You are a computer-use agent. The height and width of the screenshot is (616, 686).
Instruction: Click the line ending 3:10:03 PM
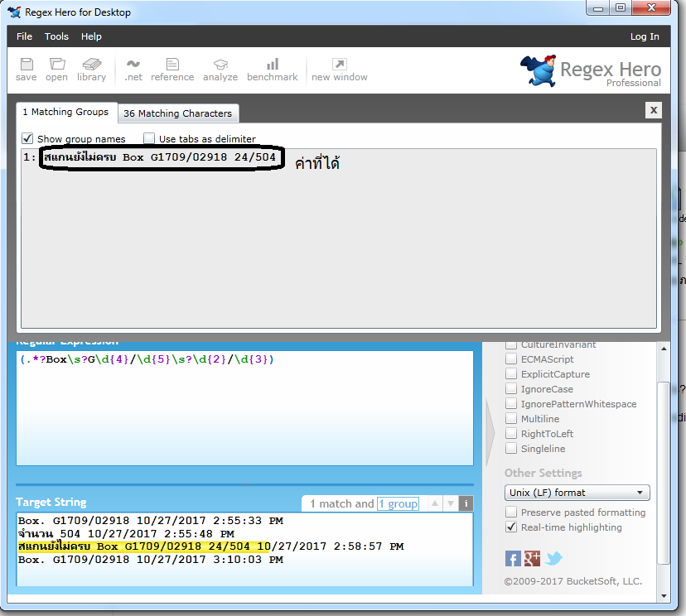151,560
